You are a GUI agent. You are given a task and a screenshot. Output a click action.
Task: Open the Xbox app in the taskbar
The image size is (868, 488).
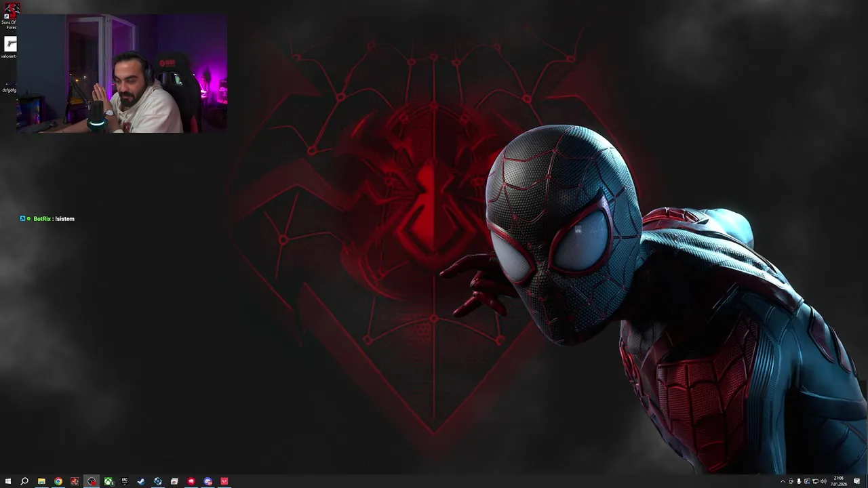point(108,481)
